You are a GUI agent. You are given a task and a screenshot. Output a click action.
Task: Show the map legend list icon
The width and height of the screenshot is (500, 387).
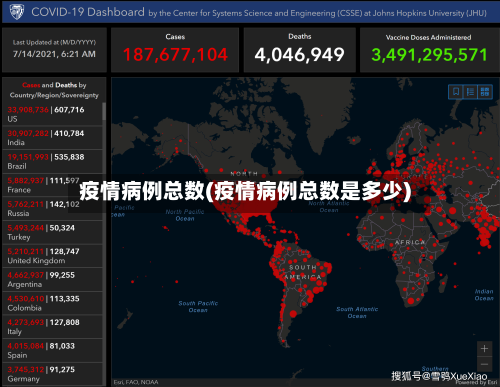[x=470, y=92]
